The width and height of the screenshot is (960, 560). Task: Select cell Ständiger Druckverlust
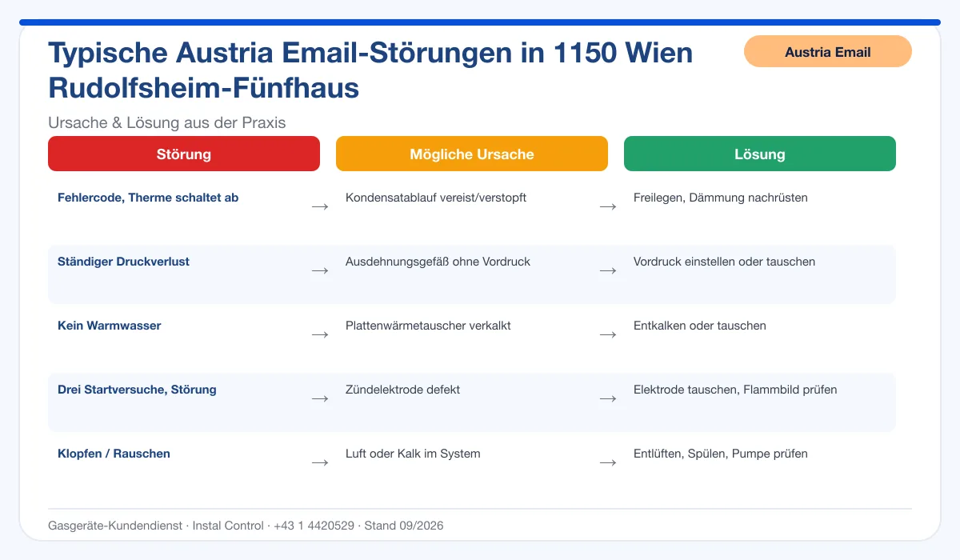point(123,262)
